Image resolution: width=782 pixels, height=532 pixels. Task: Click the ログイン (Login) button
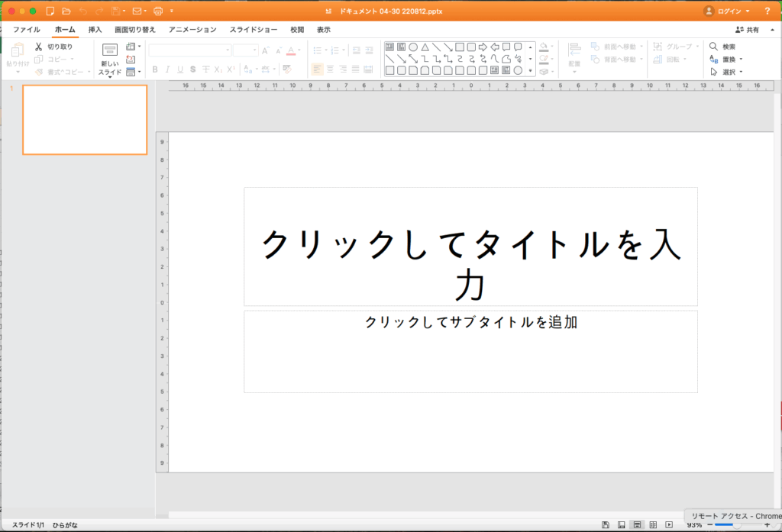coord(726,11)
